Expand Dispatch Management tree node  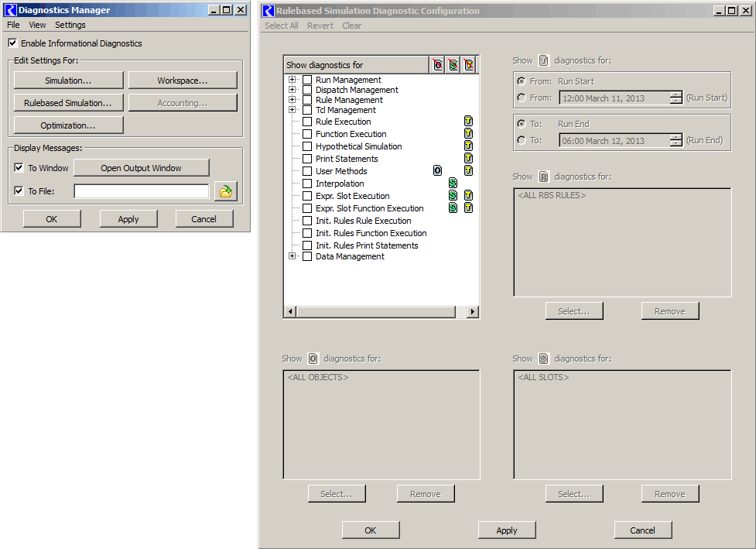click(292, 89)
